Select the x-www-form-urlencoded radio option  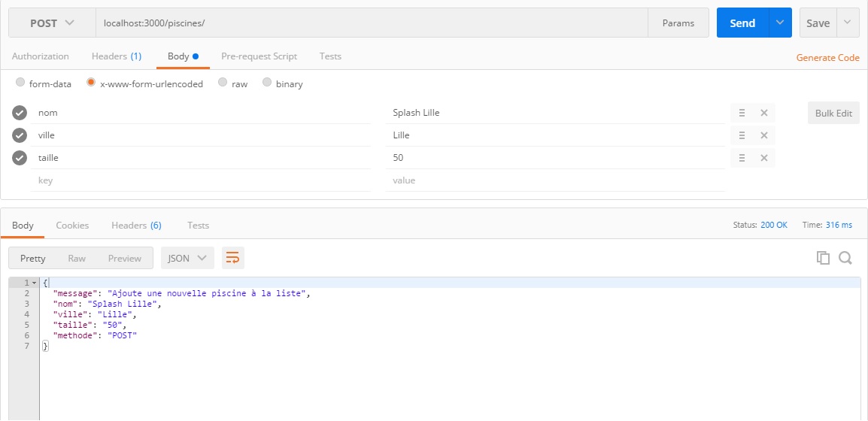[x=91, y=83]
